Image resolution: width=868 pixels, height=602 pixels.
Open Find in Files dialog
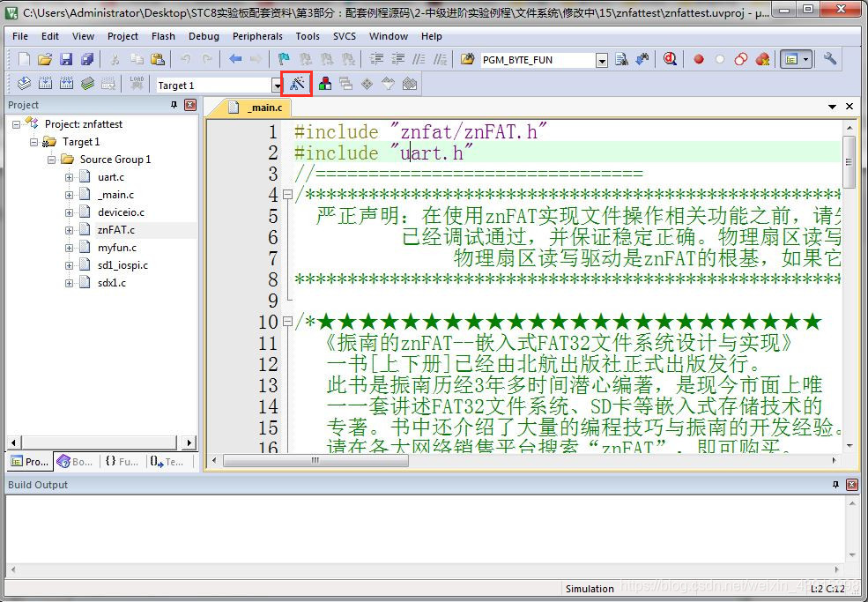coord(468,59)
